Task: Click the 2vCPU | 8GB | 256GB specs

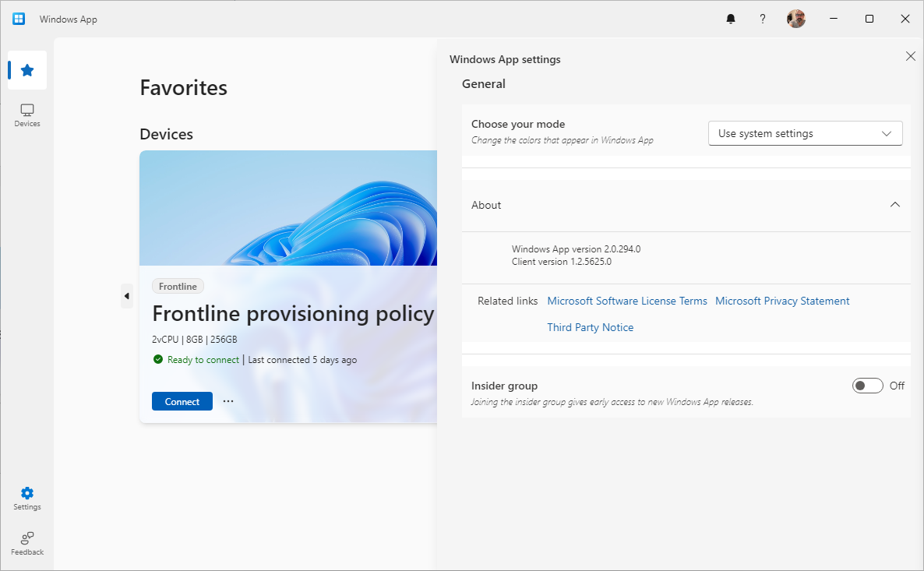Action: click(x=195, y=340)
